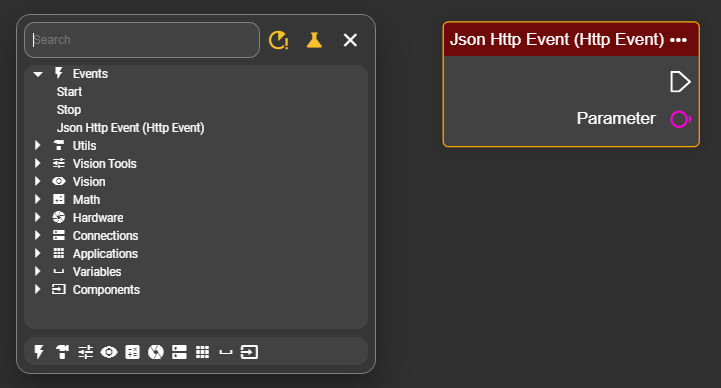The height and width of the screenshot is (388, 721).
Task: Click the Vision eye icon in bottom toolbar
Action: click(109, 352)
